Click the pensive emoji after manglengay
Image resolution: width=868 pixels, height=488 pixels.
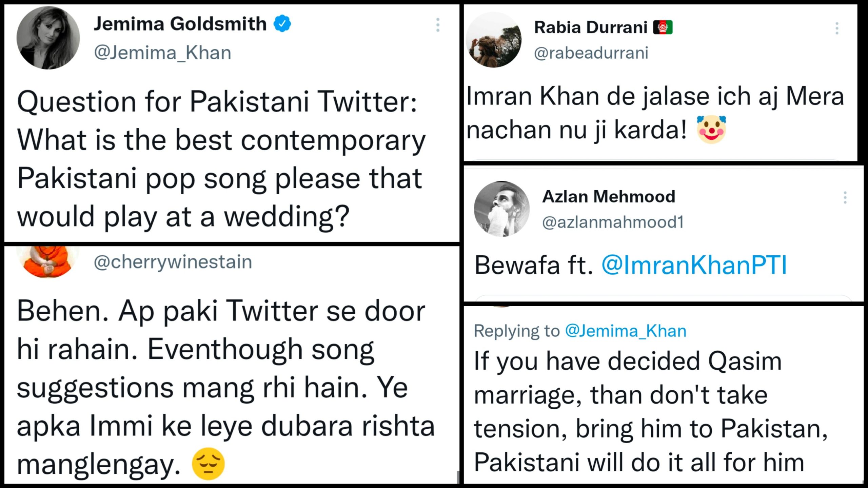pyautogui.click(x=208, y=464)
